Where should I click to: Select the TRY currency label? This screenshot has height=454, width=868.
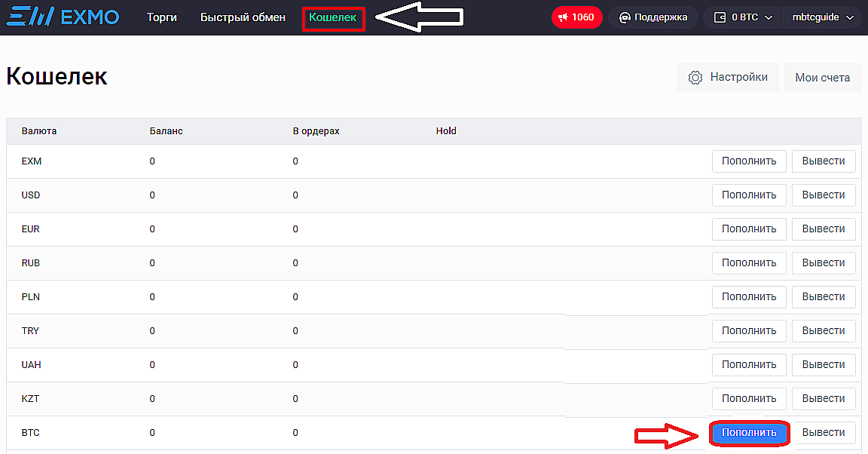(30, 331)
